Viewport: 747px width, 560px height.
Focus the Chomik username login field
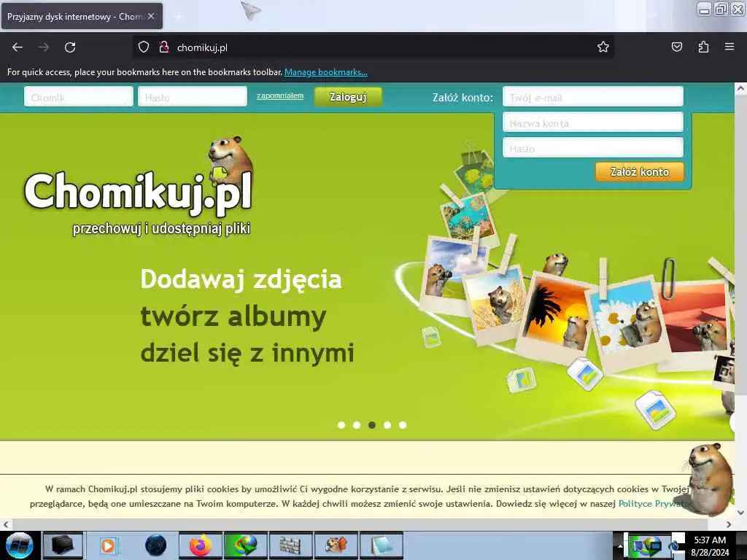pyautogui.click(x=79, y=97)
